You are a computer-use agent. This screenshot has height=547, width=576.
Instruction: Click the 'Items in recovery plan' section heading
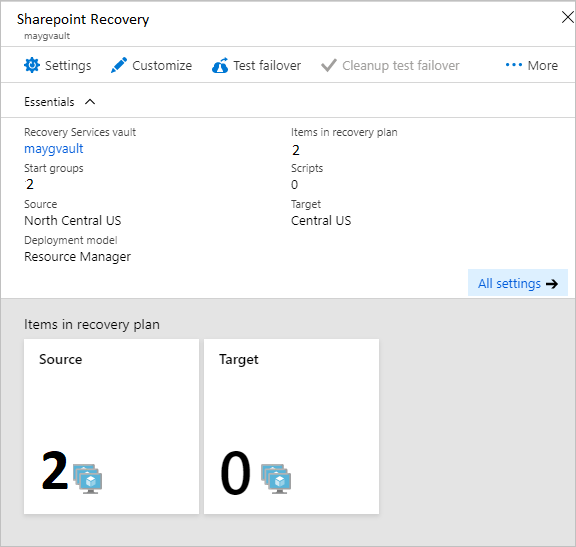[92, 324]
